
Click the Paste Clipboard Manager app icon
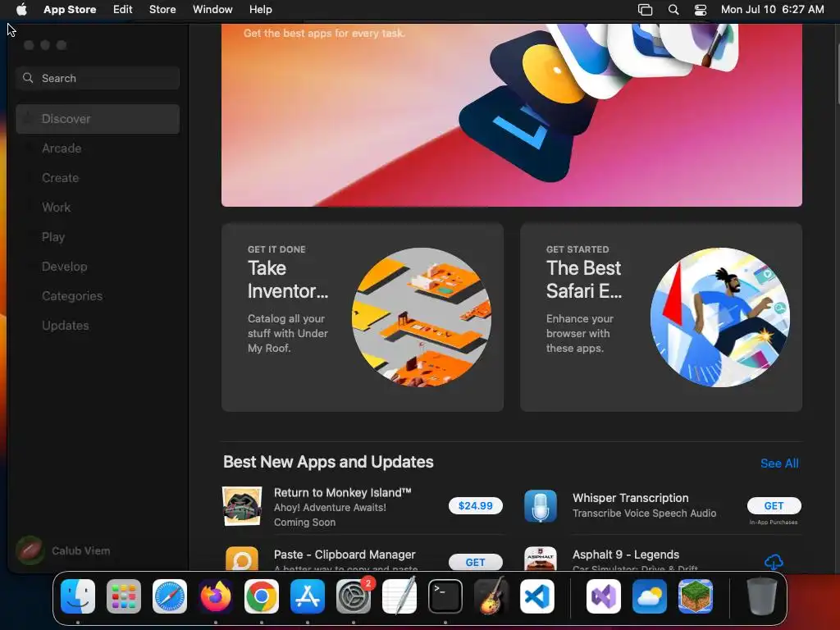[242, 558]
